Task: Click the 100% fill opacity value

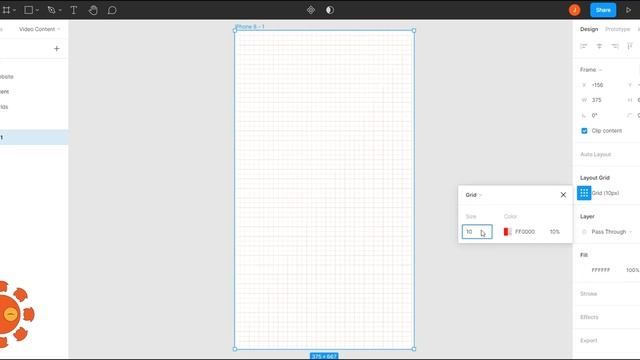Action: click(632, 270)
